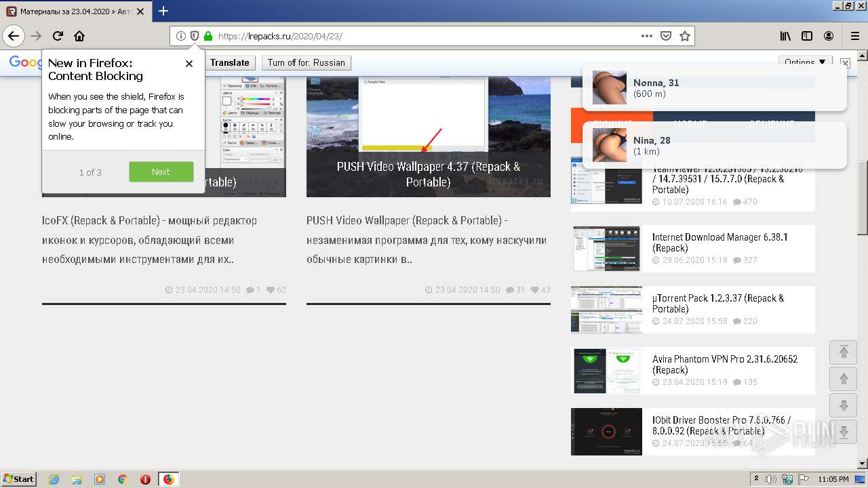Click the 11:05 PM taskbar clock
868x488 pixels.
pos(833,479)
